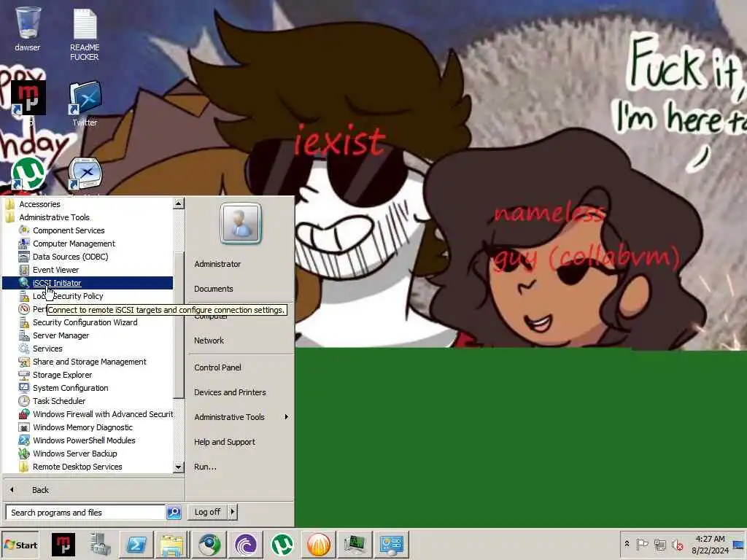Image resolution: width=747 pixels, height=560 pixels.
Task: Expand Administrative Tools submenu on right
Action: pyautogui.click(x=241, y=417)
